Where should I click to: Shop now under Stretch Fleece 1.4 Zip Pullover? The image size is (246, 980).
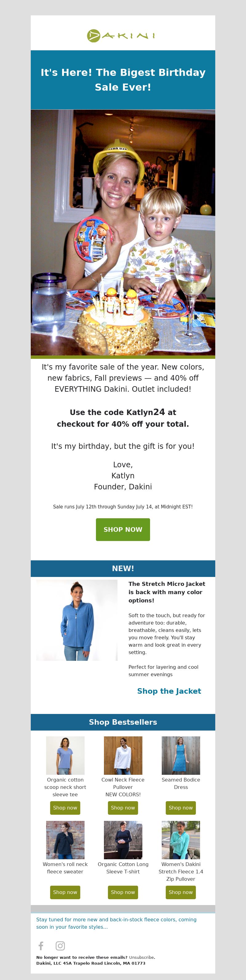pos(181,892)
